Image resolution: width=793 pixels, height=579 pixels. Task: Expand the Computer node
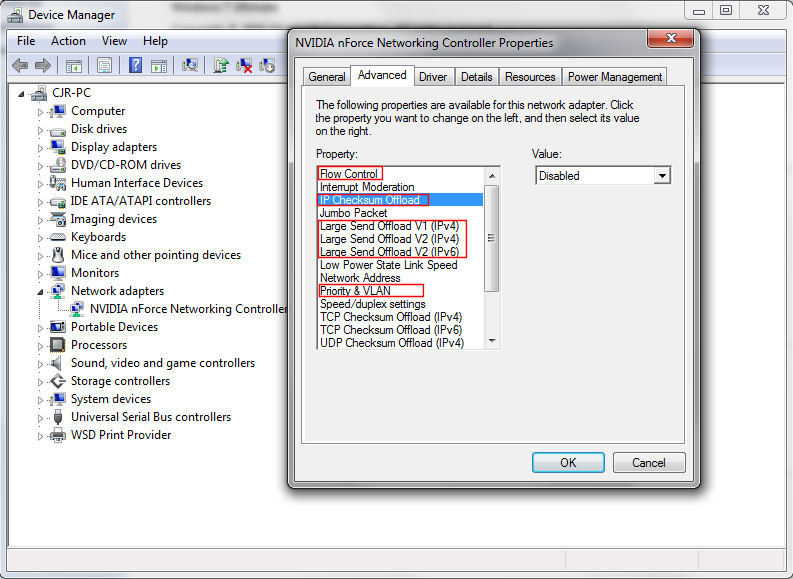40,112
